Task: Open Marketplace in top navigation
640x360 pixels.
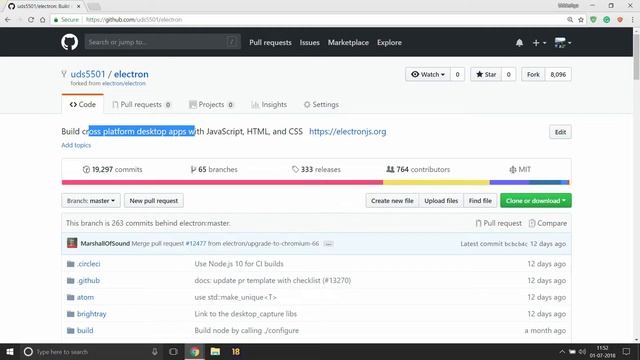Action: 348,42
